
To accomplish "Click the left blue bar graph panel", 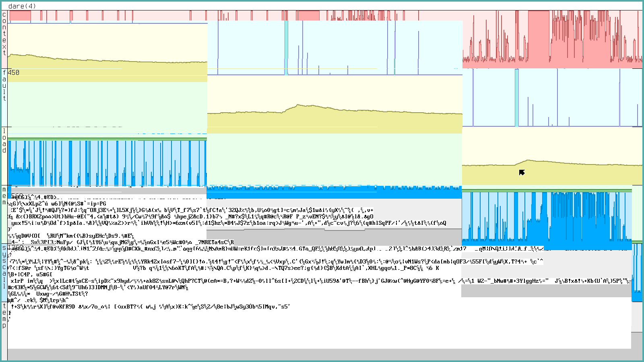I will (x=107, y=163).
